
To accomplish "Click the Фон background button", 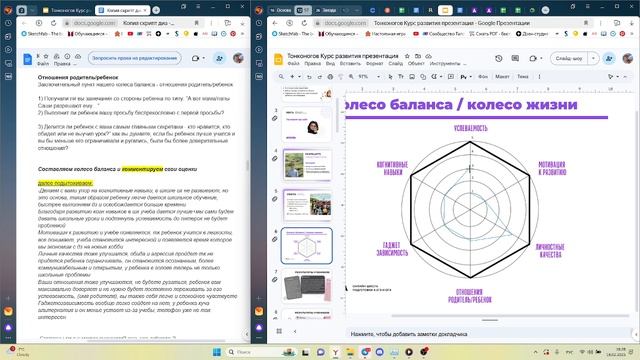I will 483,76.
